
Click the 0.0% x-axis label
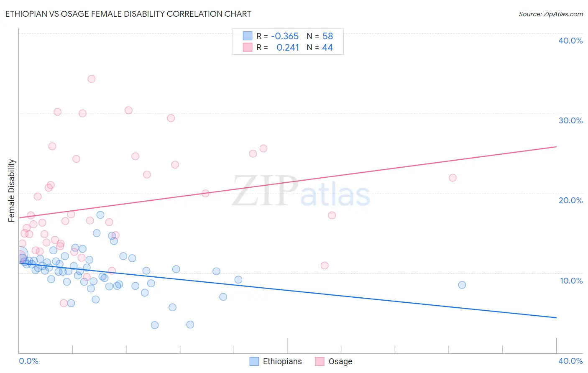click(28, 361)
